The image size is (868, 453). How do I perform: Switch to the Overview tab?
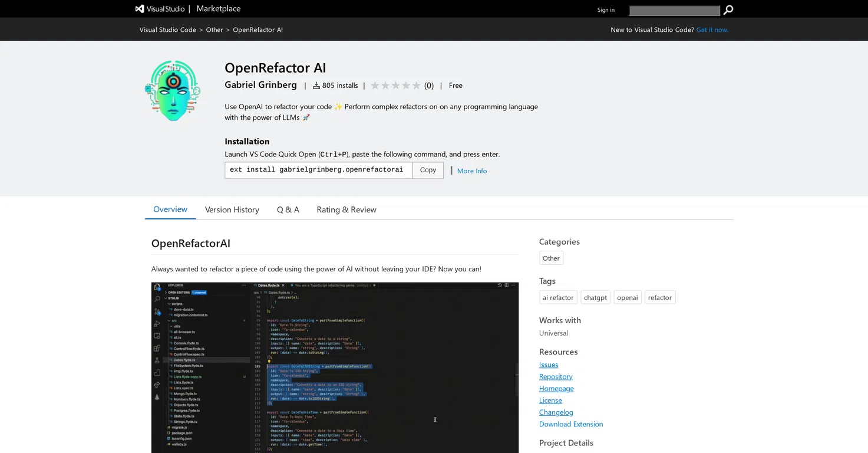170,209
